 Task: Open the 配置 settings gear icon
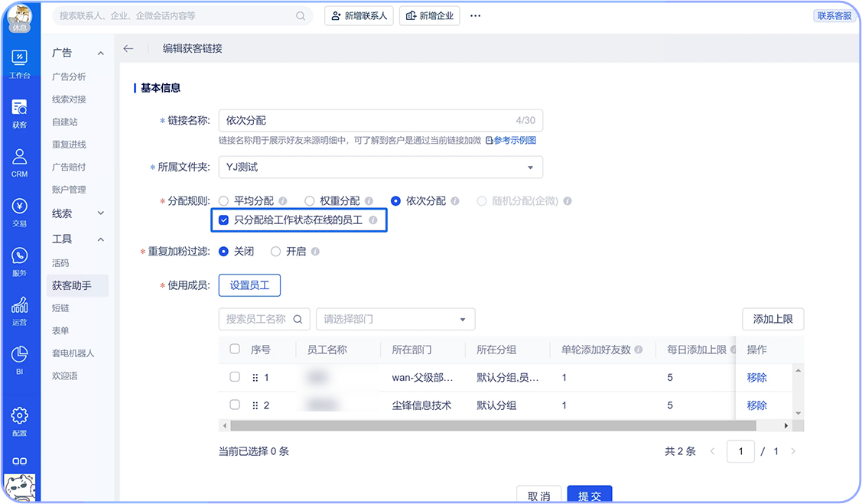pos(19,421)
